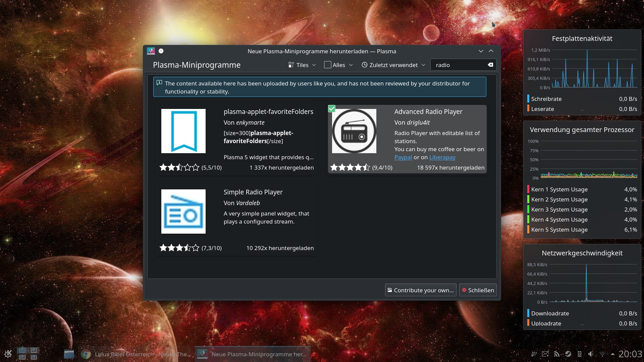Open the Steam tray icon

(x=568, y=354)
